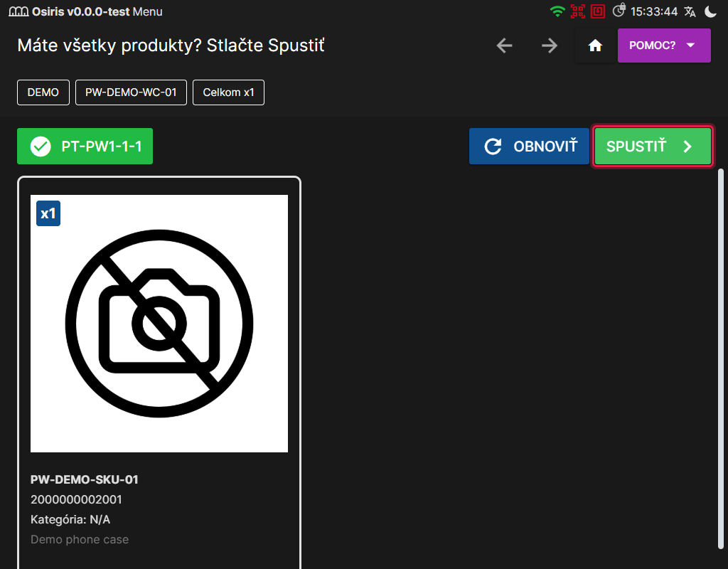Click the x1 quantity badge
This screenshot has height=569, width=728.
coord(48,213)
